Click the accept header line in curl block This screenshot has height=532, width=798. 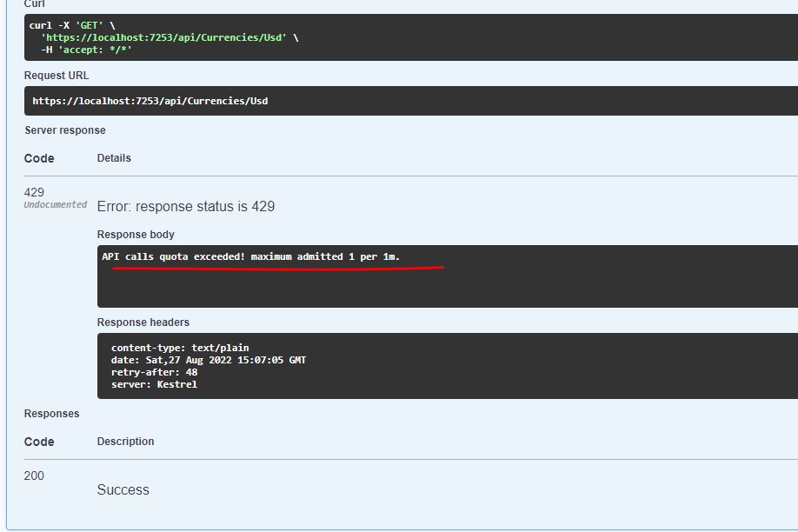86,50
